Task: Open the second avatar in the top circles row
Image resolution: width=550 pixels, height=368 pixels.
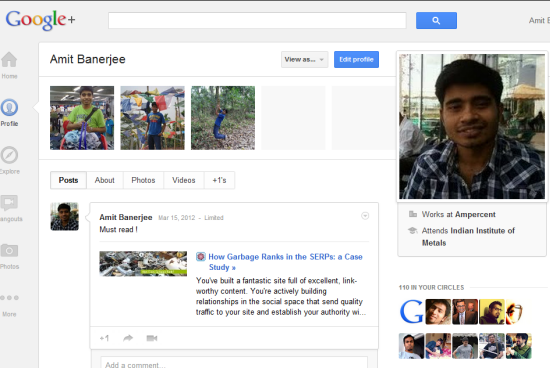Action: point(438,312)
